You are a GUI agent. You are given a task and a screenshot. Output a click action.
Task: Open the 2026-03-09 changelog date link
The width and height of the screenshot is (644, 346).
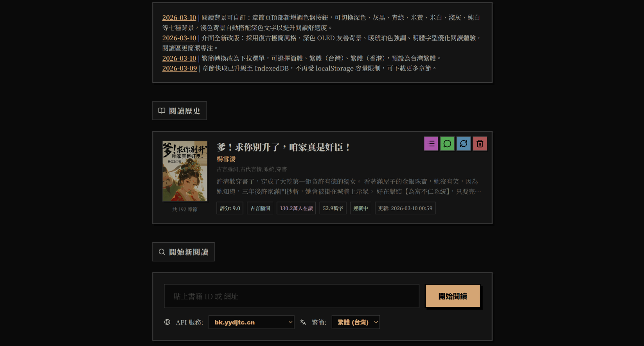pyautogui.click(x=180, y=68)
